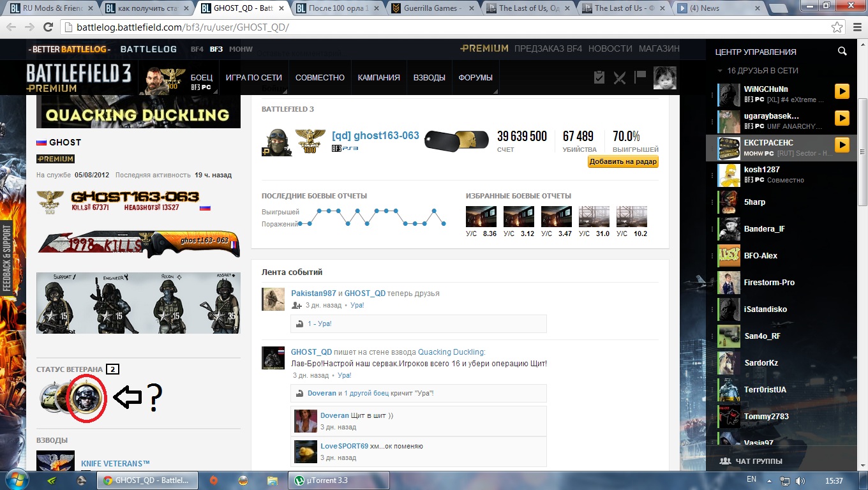Switch to MOHW in game selector

click(x=241, y=49)
